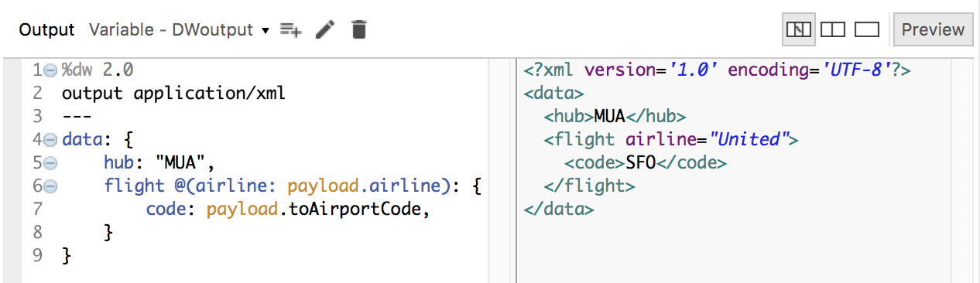This screenshot has width=980, height=283.
Task: Delete the target with the trash icon
Action: coord(358,30)
